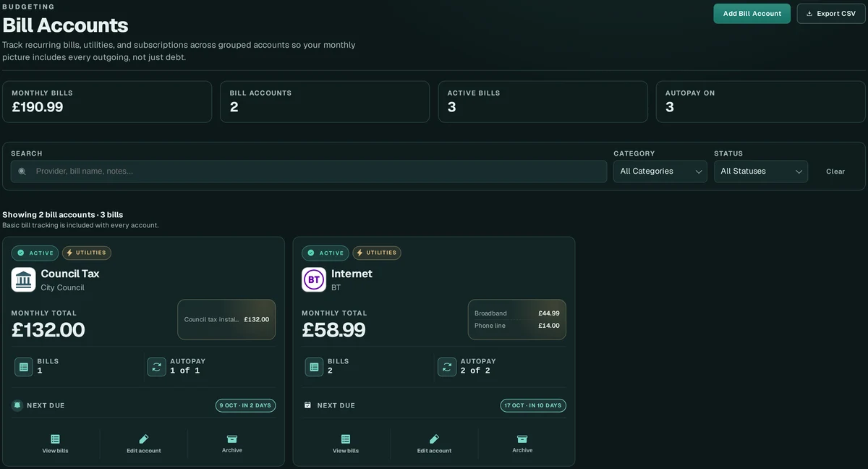
Task: Click Active badge on Council Tax card
Action: click(x=35, y=253)
